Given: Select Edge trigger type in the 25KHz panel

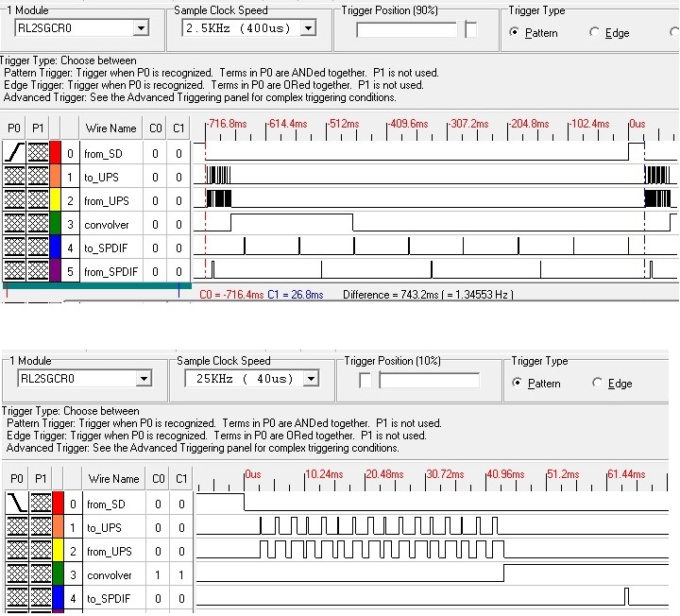Looking at the screenshot, I should 597,383.
